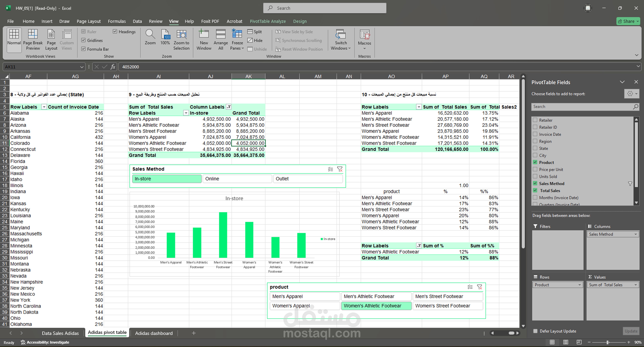Open the Column Labels filter dropdown
The height and width of the screenshot is (347, 644).
[229, 107]
